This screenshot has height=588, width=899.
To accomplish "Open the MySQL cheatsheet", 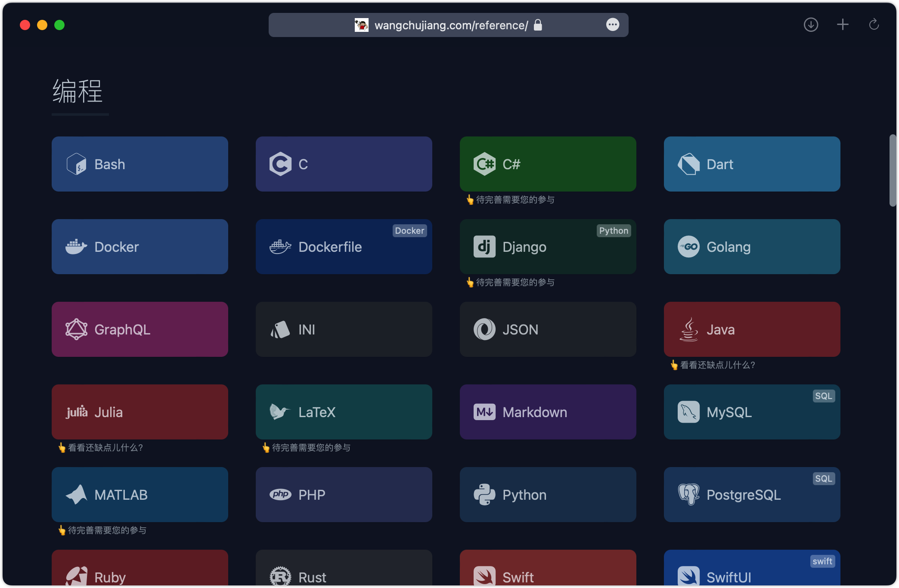I will (x=751, y=412).
